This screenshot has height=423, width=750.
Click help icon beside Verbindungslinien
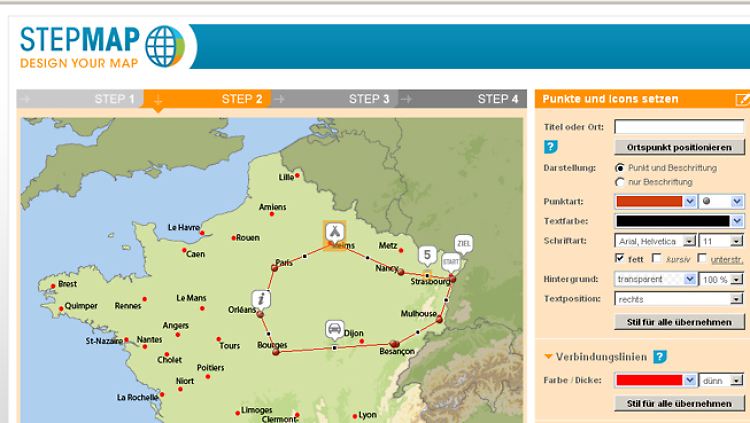[660, 357]
